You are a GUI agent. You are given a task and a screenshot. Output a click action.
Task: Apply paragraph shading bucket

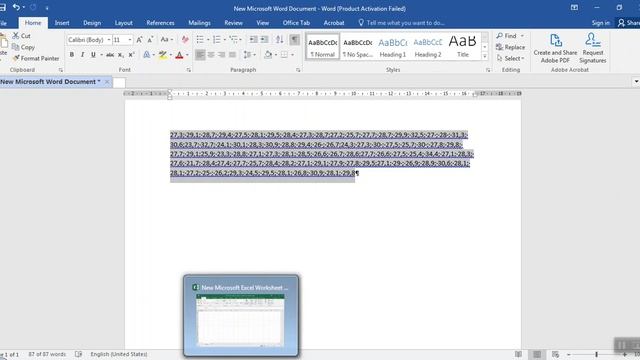click(x=268, y=55)
